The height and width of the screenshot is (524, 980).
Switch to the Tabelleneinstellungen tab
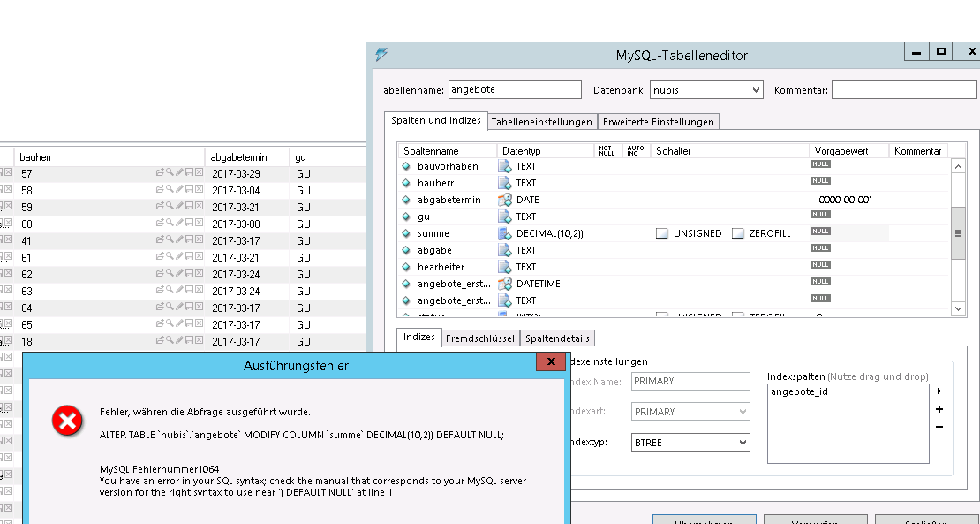tap(541, 122)
